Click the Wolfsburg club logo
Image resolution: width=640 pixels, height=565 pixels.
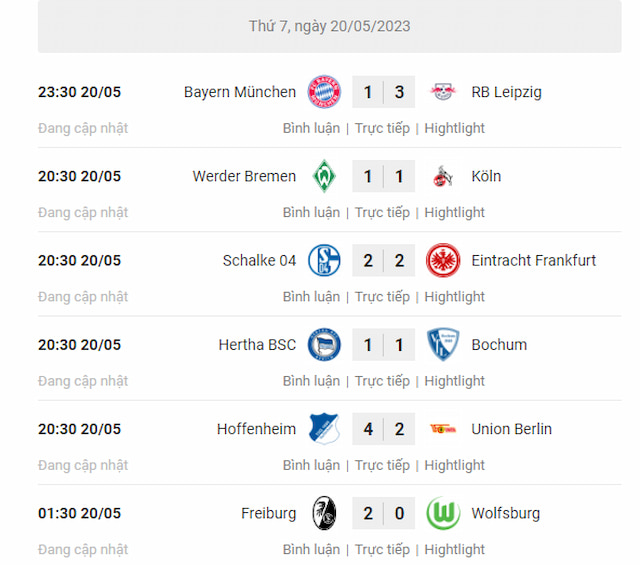point(443,513)
